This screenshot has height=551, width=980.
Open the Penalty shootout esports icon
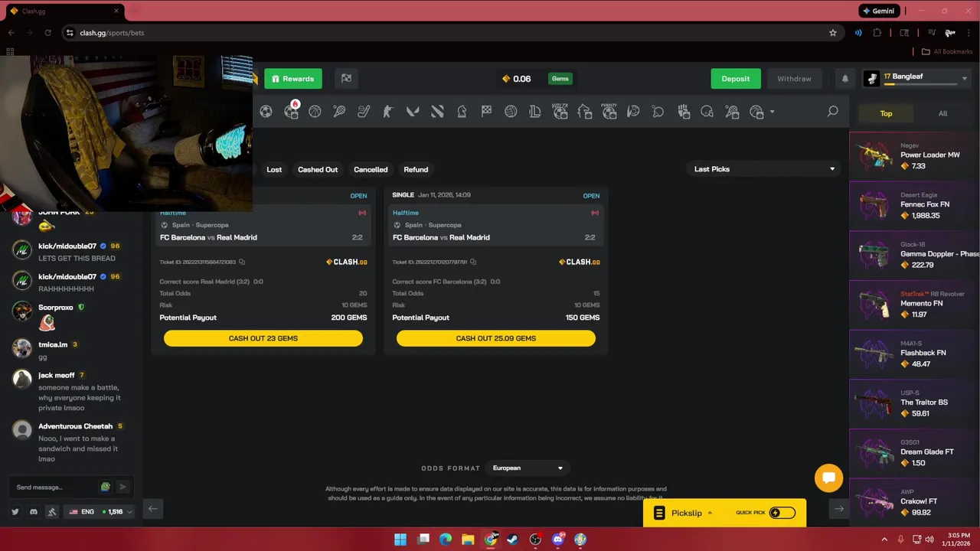click(x=609, y=112)
